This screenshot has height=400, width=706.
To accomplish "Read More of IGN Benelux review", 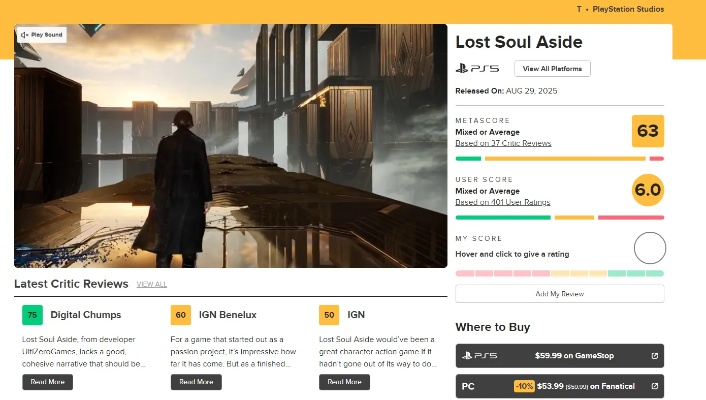I will pos(196,382).
